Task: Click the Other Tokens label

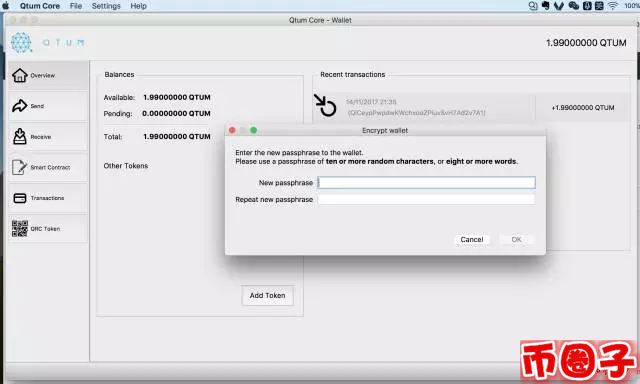Action: click(x=126, y=166)
